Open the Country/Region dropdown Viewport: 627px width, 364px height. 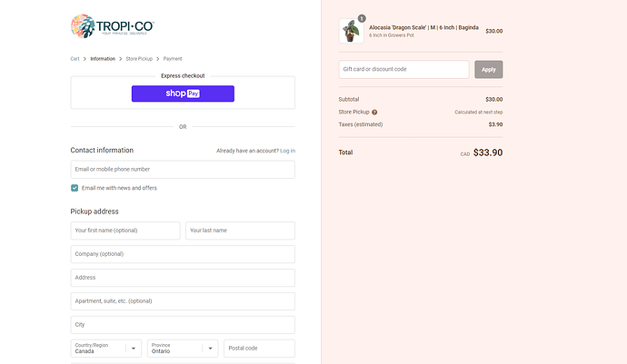(x=106, y=349)
